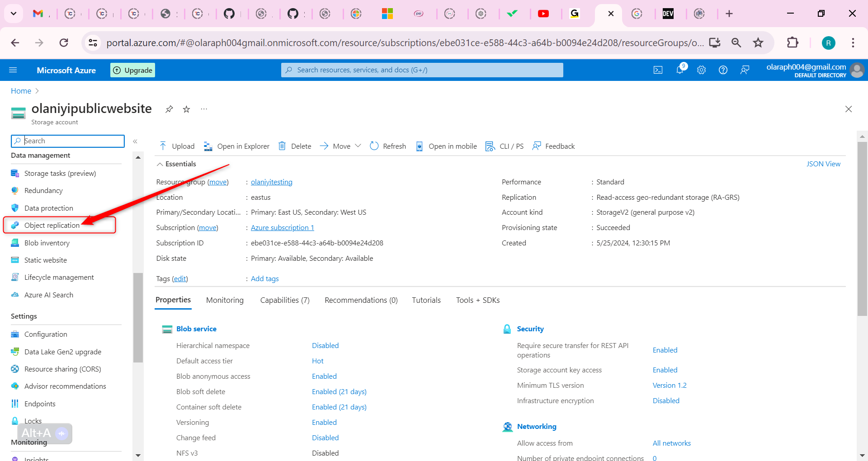Screen dimensions: 868x461
Task: Go to Data protection
Action: click(49, 208)
